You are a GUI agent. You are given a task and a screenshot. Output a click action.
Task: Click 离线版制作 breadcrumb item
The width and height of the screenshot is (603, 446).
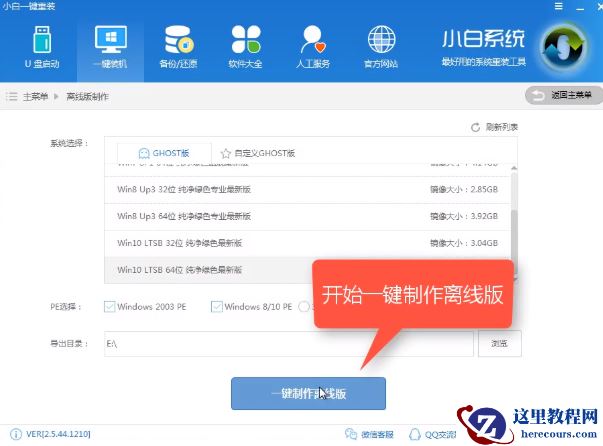[x=87, y=97]
